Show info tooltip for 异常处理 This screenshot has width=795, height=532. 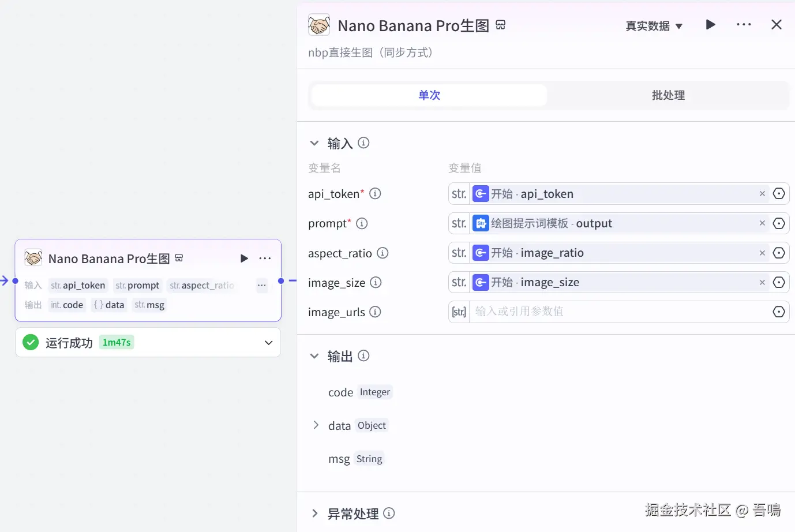pyautogui.click(x=389, y=513)
